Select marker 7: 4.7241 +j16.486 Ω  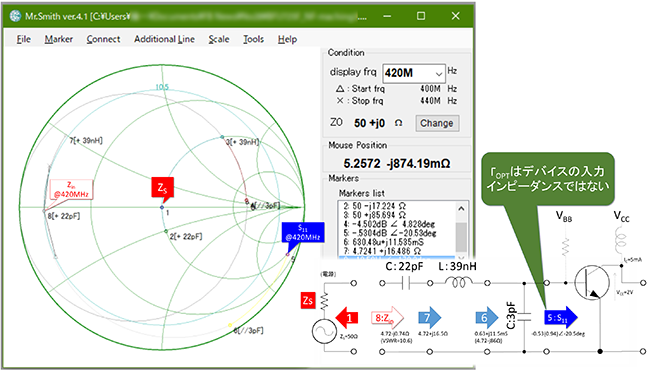point(382,251)
